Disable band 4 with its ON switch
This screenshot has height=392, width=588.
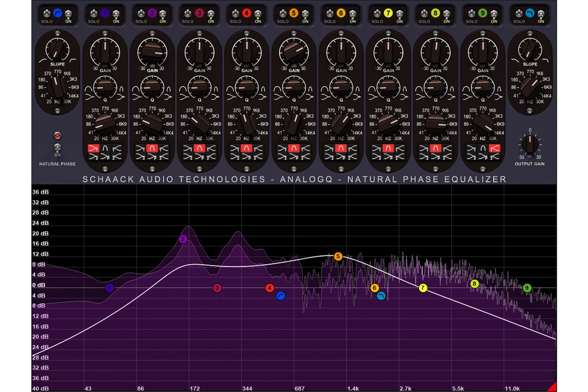[x=258, y=13]
